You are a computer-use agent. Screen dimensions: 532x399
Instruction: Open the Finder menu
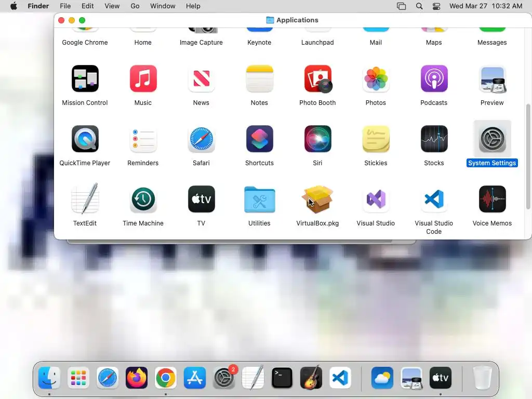38,6
